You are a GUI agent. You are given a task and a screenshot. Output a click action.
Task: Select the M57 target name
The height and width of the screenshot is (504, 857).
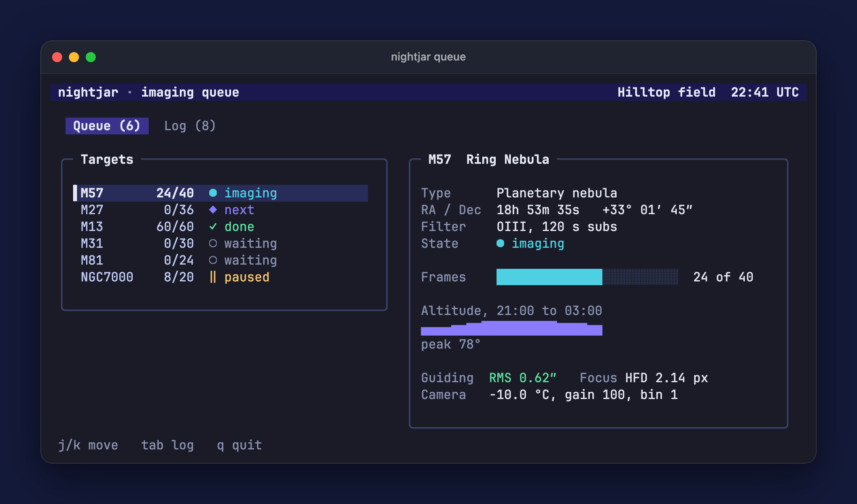point(92,193)
